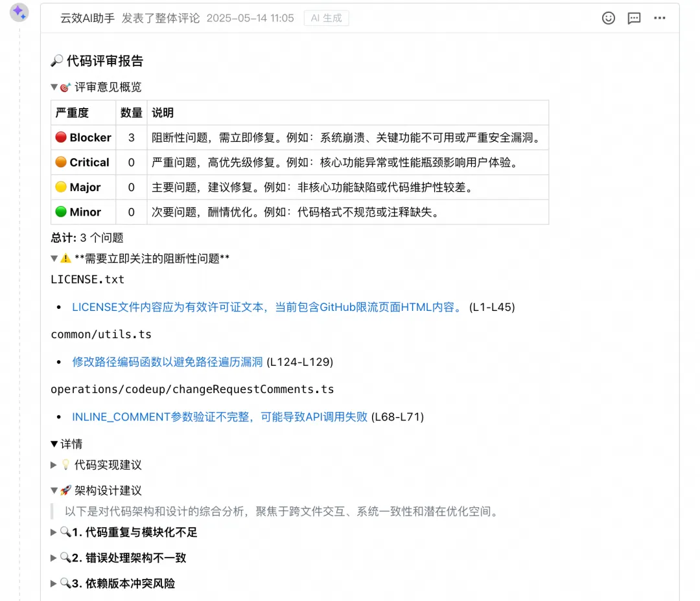This screenshot has width=700, height=601.
Task: Click the Critical severity label
Action: point(89,163)
